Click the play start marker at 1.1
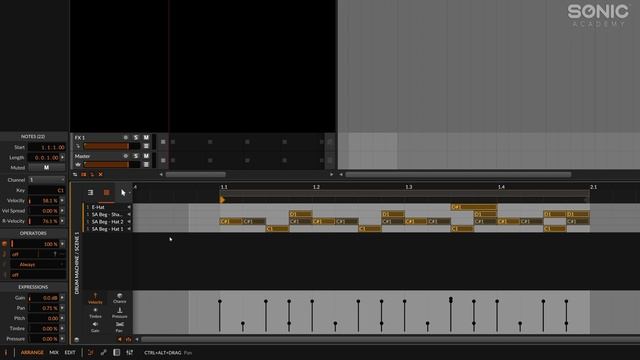 222,200
